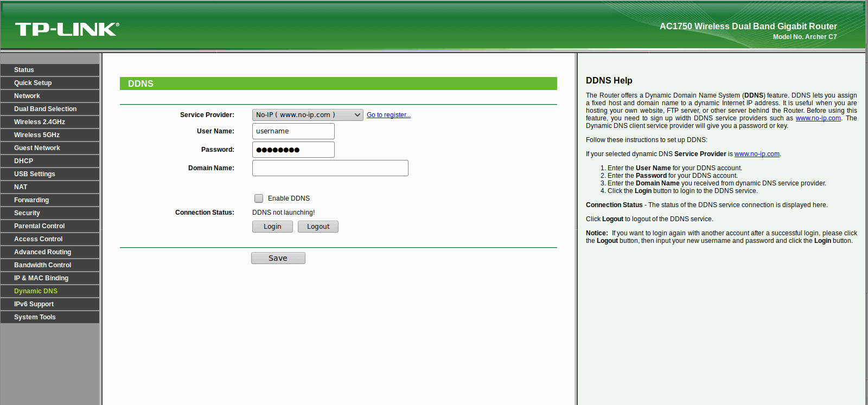Image resolution: width=868 pixels, height=405 pixels.
Task: Follow the Go to register link
Action: (388, 115)
